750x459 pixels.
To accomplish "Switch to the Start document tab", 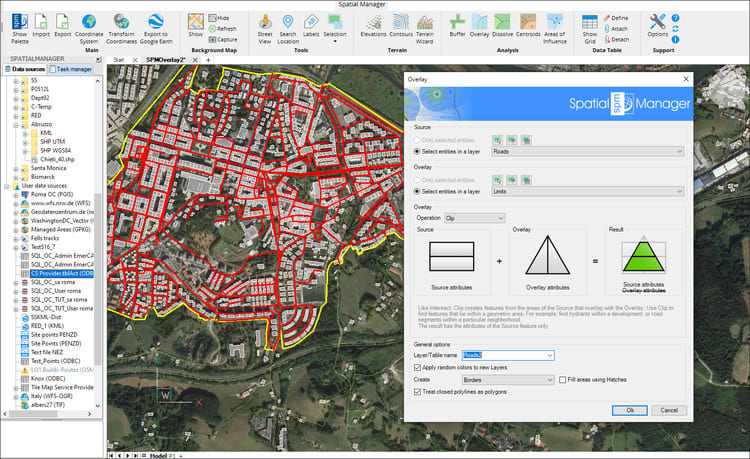I will (119, 60).
